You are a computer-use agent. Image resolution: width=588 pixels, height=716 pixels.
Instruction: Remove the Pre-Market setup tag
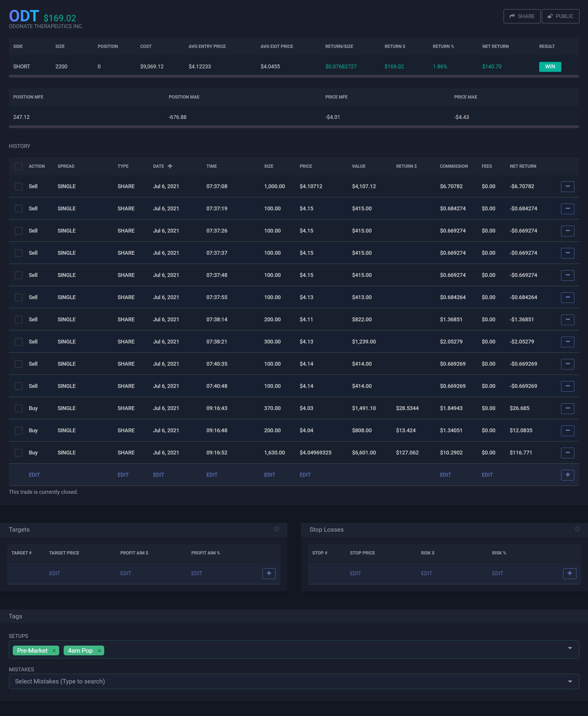pos(54,651)
